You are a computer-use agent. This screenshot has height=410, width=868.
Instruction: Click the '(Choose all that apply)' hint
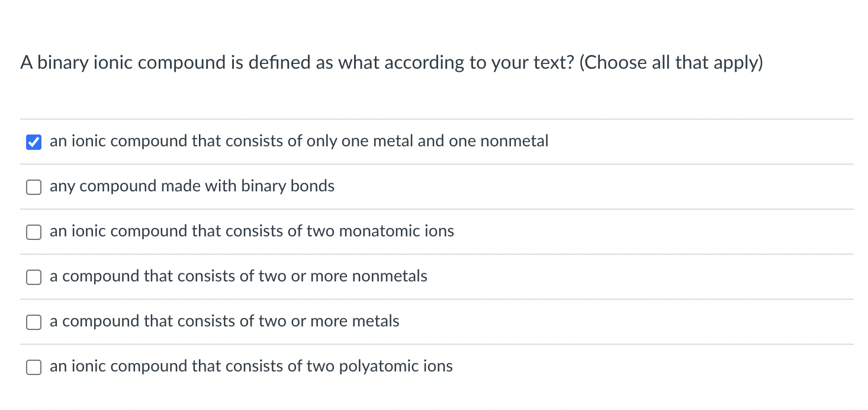point(671,62)
